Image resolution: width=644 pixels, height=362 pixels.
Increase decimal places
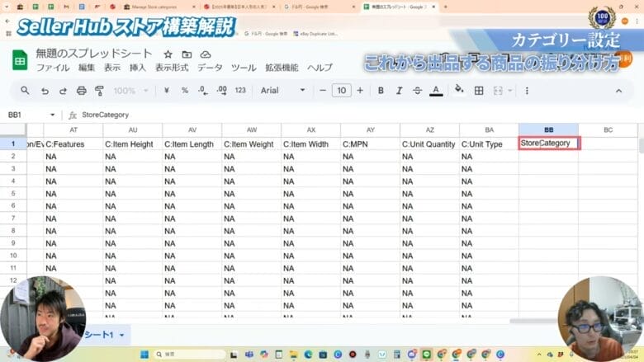tap(222, 91)
